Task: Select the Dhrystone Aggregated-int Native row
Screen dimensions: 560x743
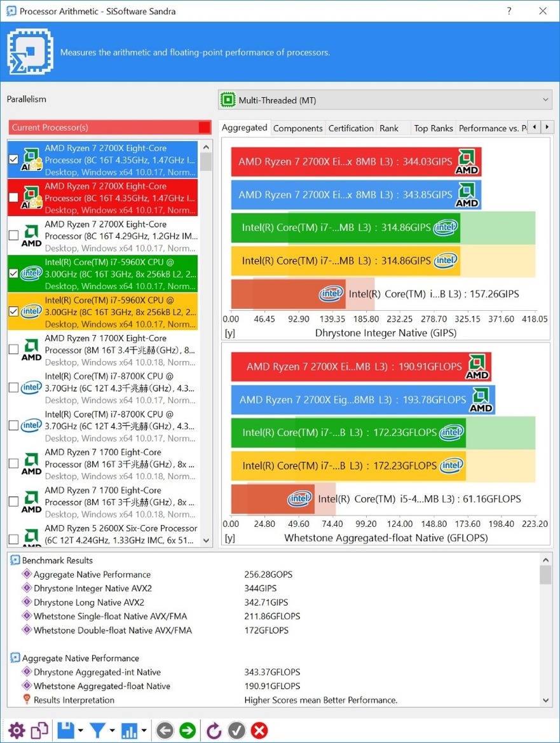Action: [x=275, y=672]
